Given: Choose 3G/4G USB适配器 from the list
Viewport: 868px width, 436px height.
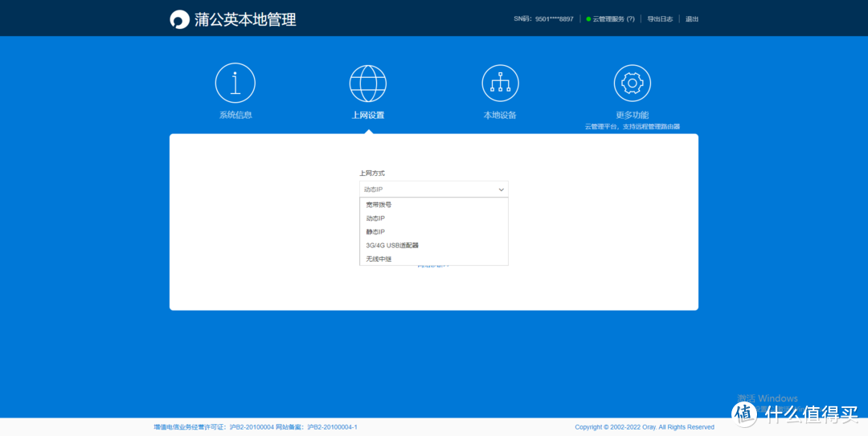Looking at the screenshot, I should click(x=433, y=245).
